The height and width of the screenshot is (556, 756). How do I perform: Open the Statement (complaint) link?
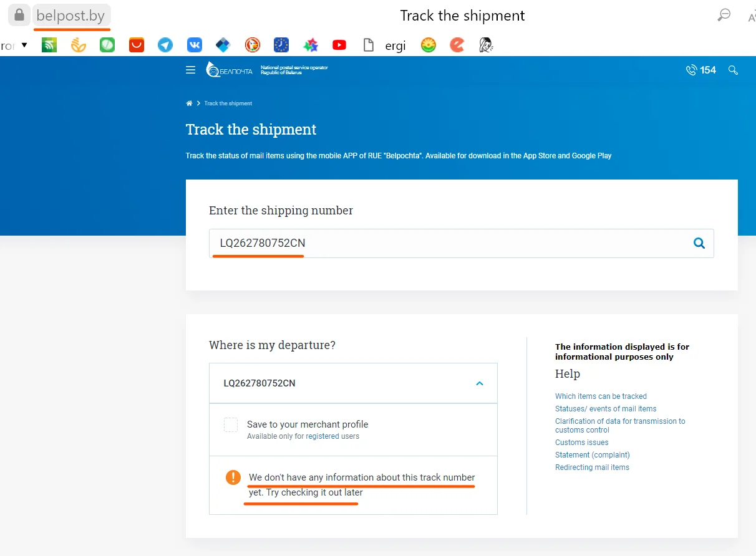[x=593, y=455]
